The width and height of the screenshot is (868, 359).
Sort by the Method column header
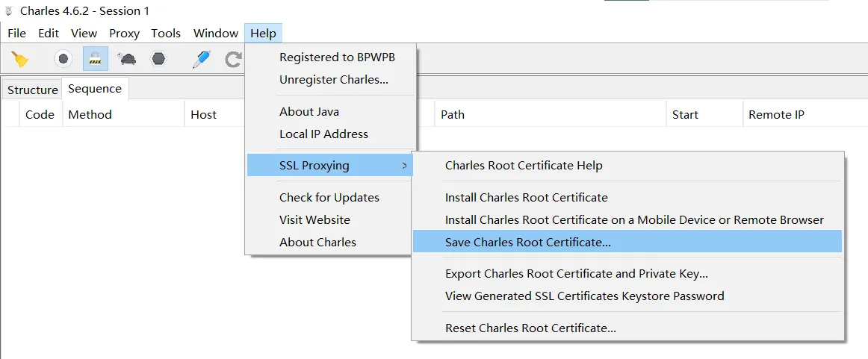tap(123, 114)
